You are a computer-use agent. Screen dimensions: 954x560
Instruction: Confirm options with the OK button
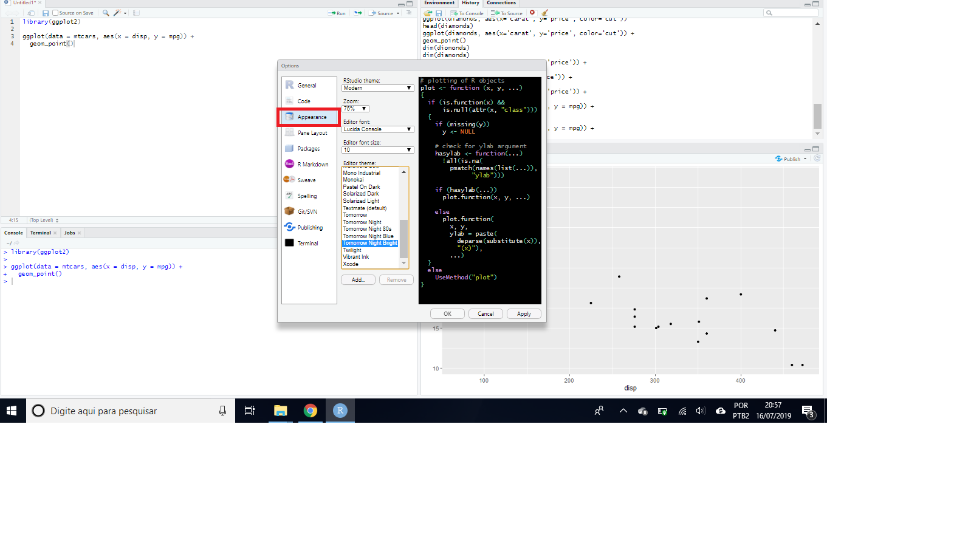pos(447,314)
